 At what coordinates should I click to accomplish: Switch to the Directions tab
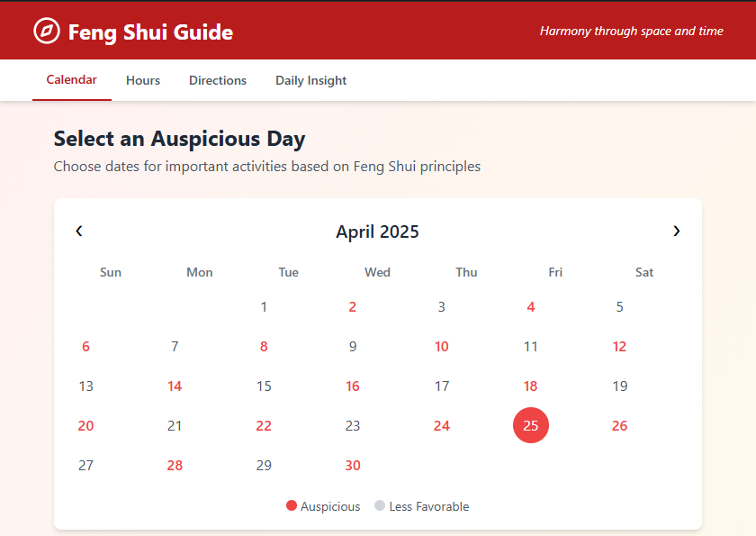coord(218,80)
